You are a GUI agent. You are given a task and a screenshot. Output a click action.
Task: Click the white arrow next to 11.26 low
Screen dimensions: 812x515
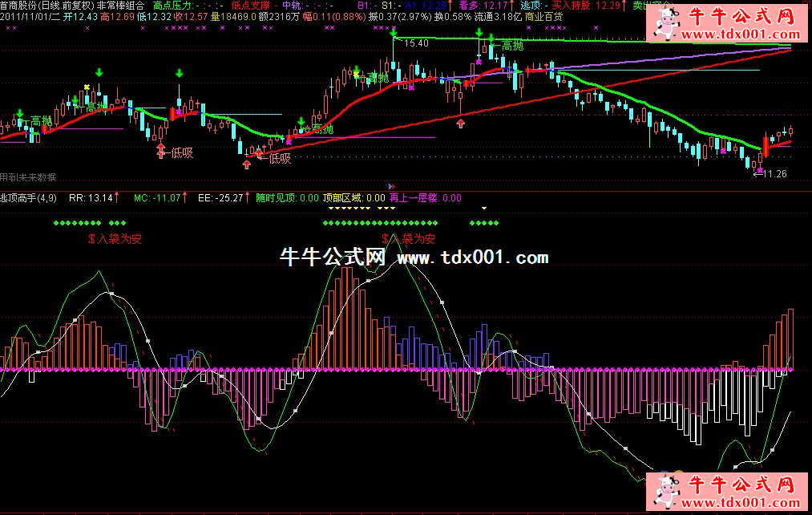pyautogui.click(x=757, y=174)
